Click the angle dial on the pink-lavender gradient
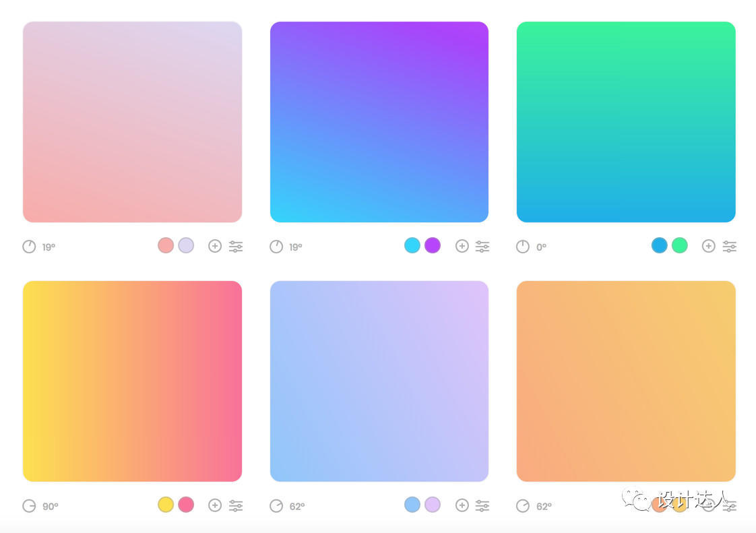Viewport: 756px width, 533px height. [29, 247]
